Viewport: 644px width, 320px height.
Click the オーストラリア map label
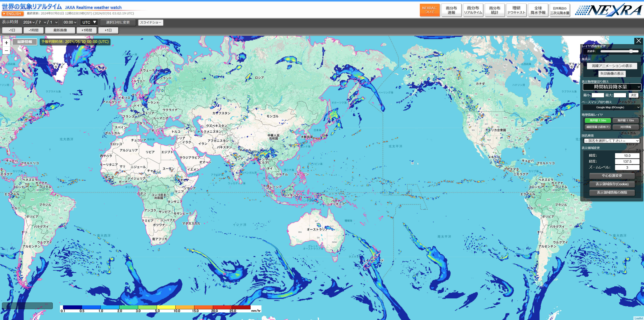317,229
